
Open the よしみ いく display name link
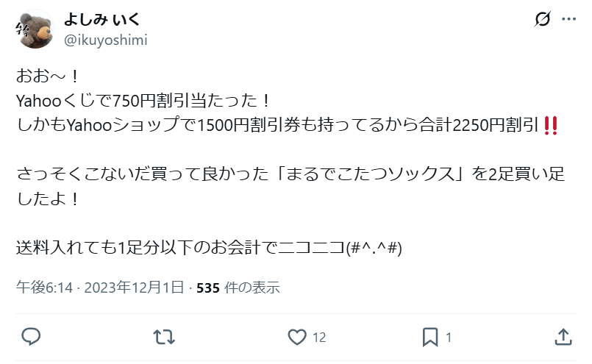click(102, 19)
